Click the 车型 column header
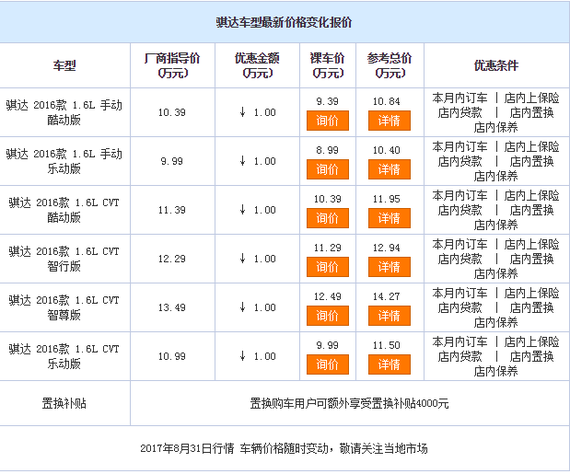The width and height of the screenshot is (570, 474). pyautogui.click(x=64, y=66)
